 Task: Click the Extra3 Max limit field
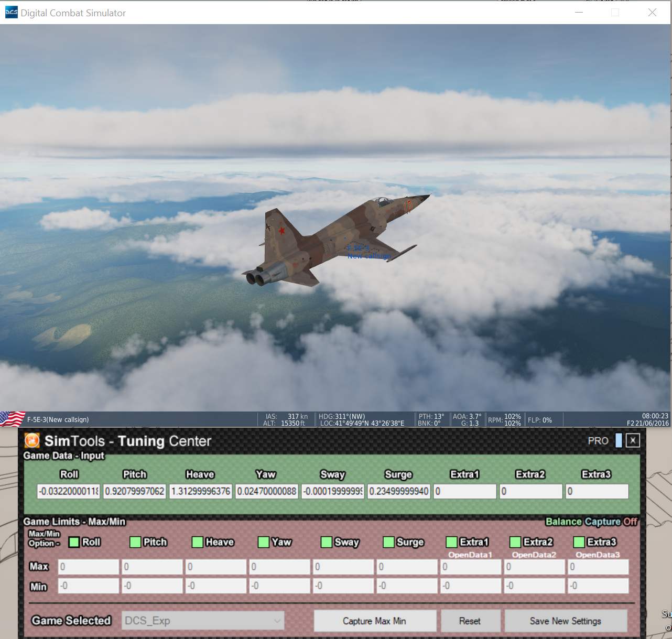tap(598, 567)
